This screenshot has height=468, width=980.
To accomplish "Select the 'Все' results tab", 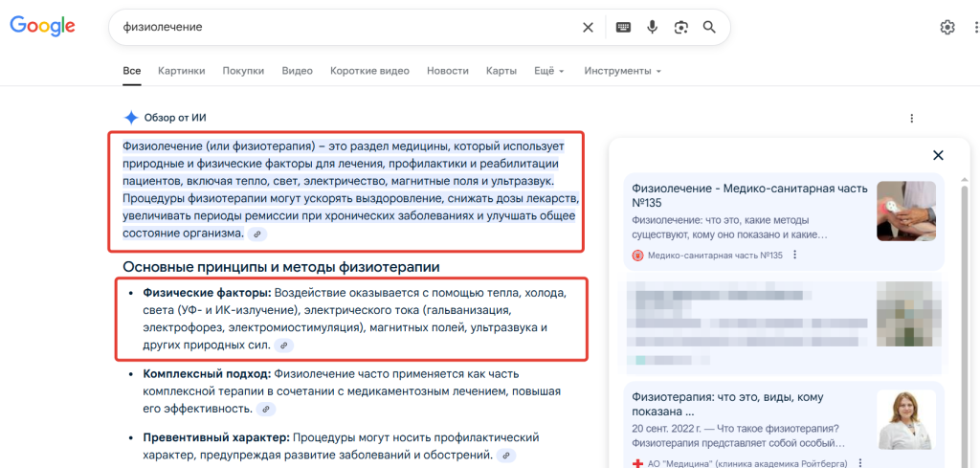I will [x=132, y=71].
